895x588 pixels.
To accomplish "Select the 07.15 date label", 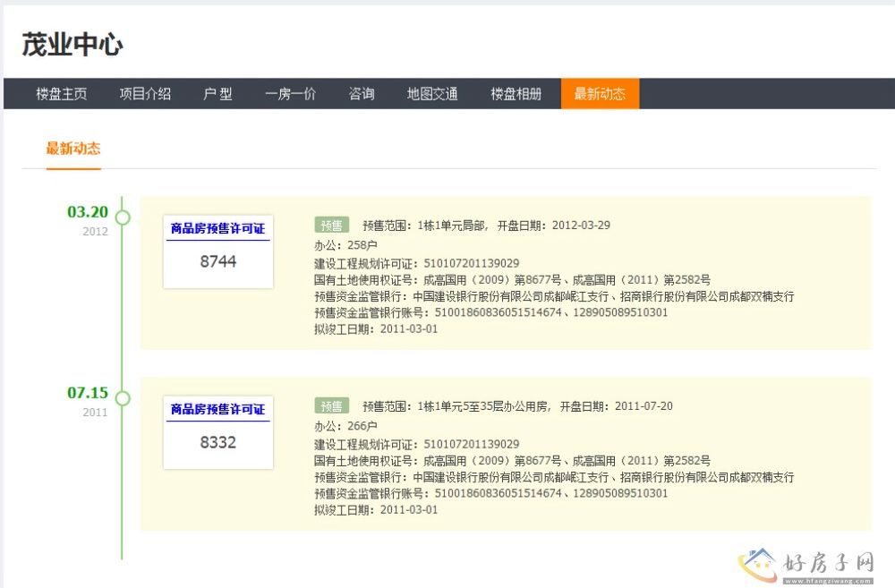I will pyautogui.click(x=88, y=393).
